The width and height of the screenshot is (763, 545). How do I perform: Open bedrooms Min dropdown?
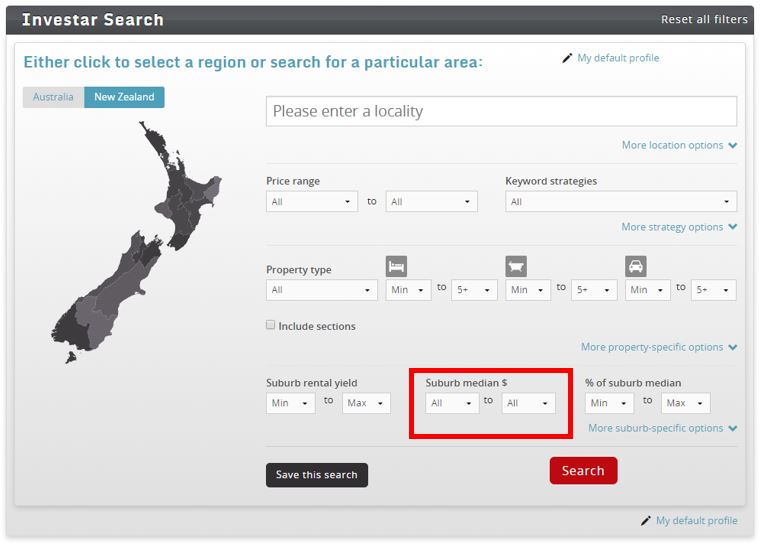point(408,290)
